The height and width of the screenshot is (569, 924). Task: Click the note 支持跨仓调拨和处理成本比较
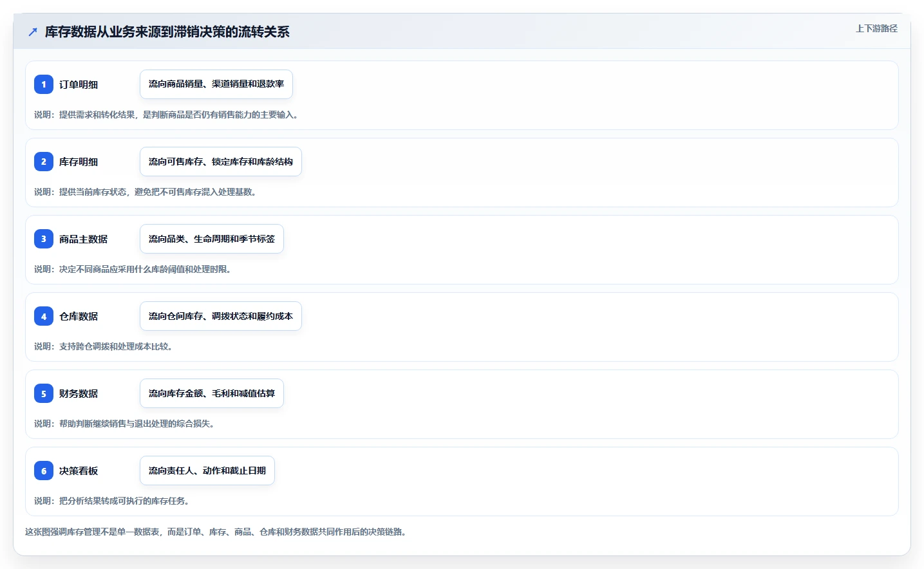click(103, 346)
